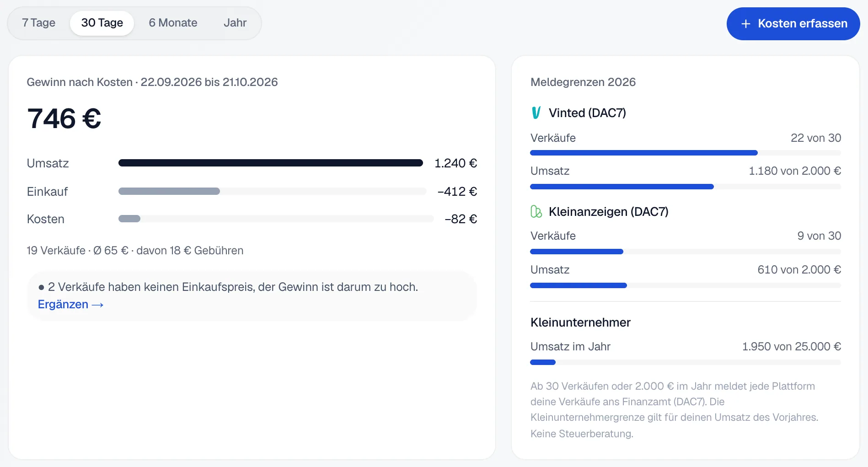Click the 610 von 2.000 € value
868x467 pixels.
tap(799, 269)
